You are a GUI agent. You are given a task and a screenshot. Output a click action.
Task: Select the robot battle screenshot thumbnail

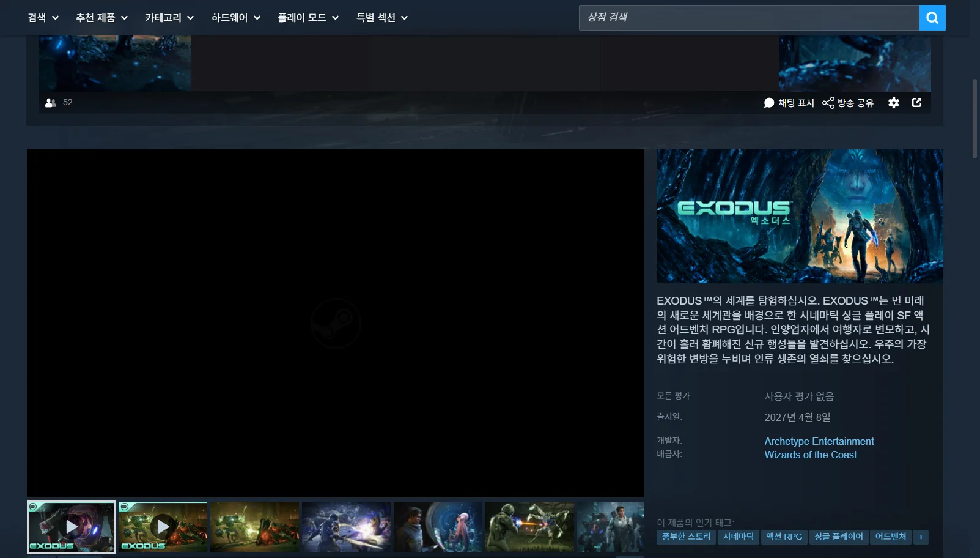[x=254, y=527]
